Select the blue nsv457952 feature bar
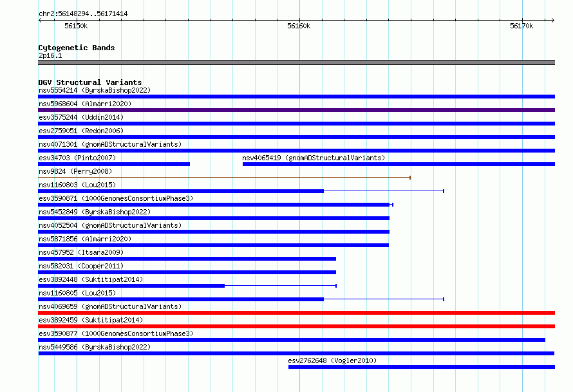Viewport: 573px width, 392px height. pos(187,259)
